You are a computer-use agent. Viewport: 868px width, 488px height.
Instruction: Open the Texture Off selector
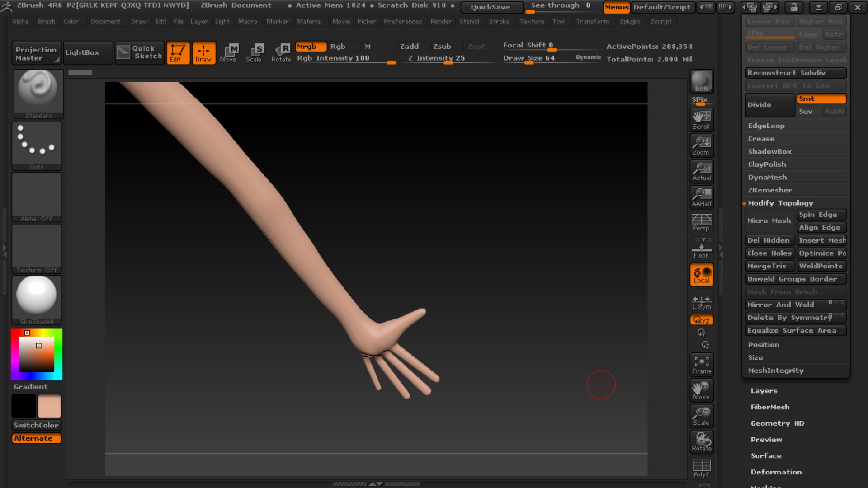[37, 249]
